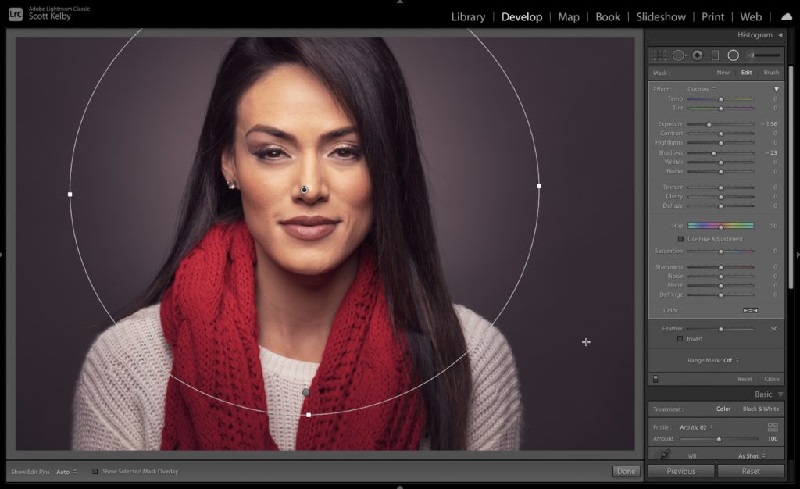Check the Invert mask checkbox
Viewport: 800px width, 489px height.
[x=680, y=338]
